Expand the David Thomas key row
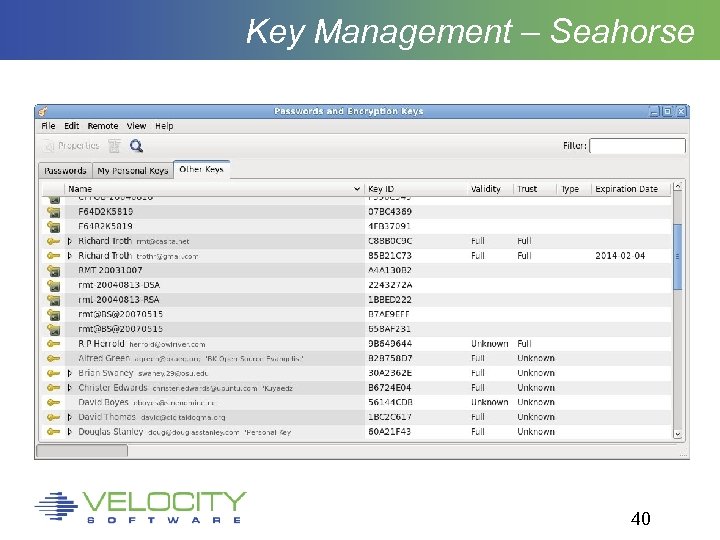The height and width of the screenshot is (540, 720). (70, 417)
